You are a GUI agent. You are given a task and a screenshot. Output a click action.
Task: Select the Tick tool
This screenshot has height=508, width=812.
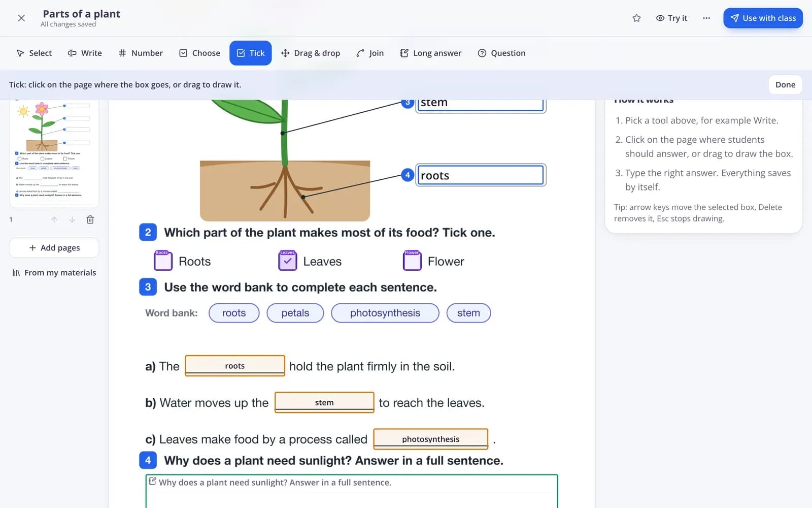(x=251, y=53)
